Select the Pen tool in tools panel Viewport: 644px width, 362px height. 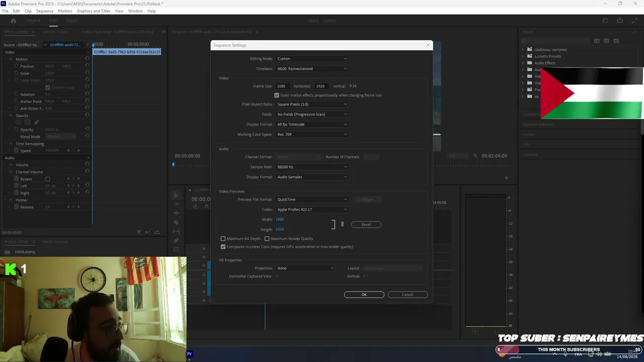(176, 240)
